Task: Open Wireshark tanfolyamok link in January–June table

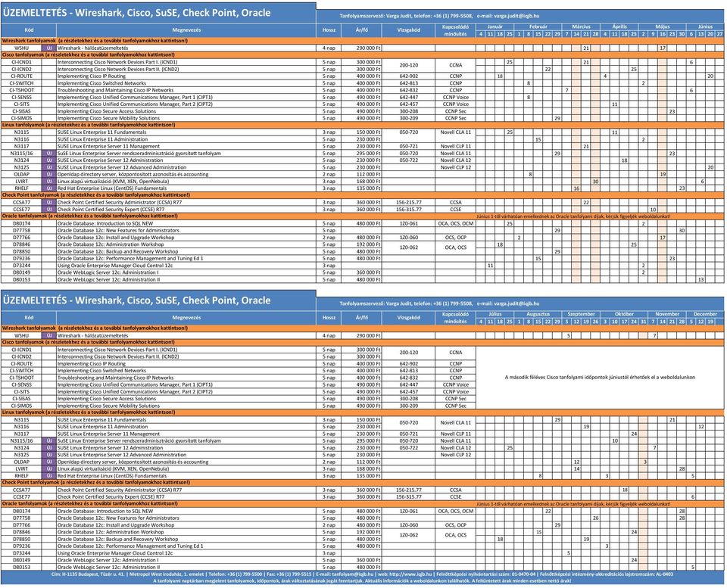Action: [95, 41]
